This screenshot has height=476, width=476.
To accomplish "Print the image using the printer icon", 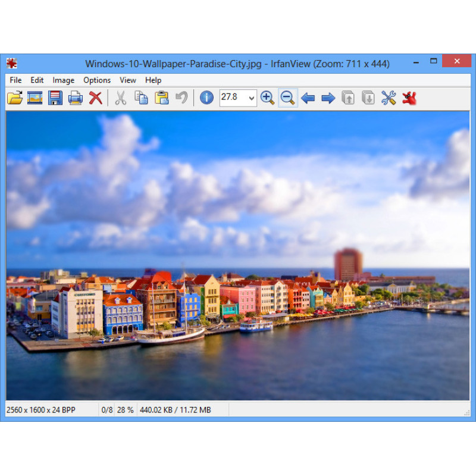I will (76, 98).
